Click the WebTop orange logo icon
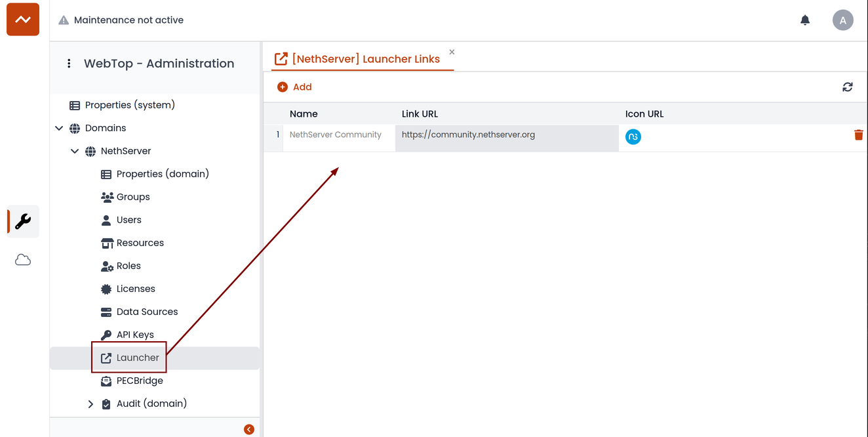The image size is (868, 437). [x=23, y=20]
